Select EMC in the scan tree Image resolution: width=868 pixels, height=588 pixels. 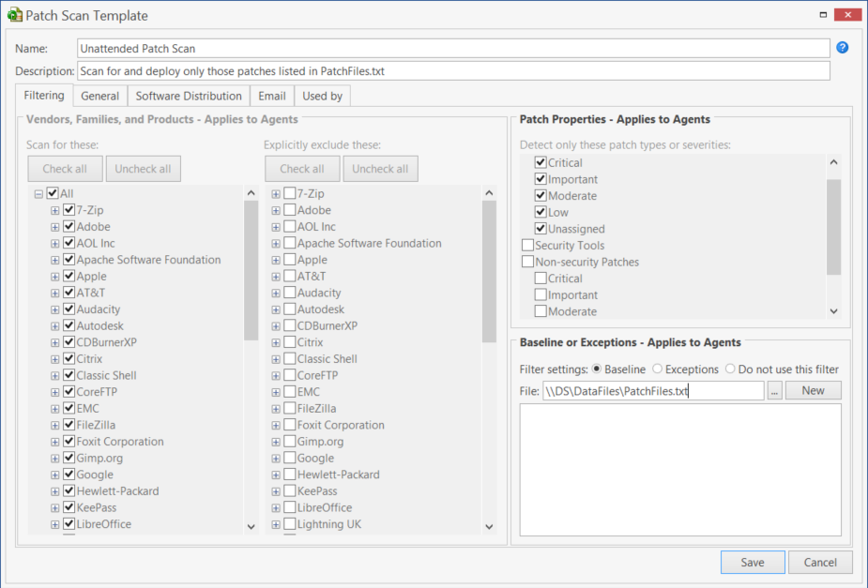[x=87, y=408]
